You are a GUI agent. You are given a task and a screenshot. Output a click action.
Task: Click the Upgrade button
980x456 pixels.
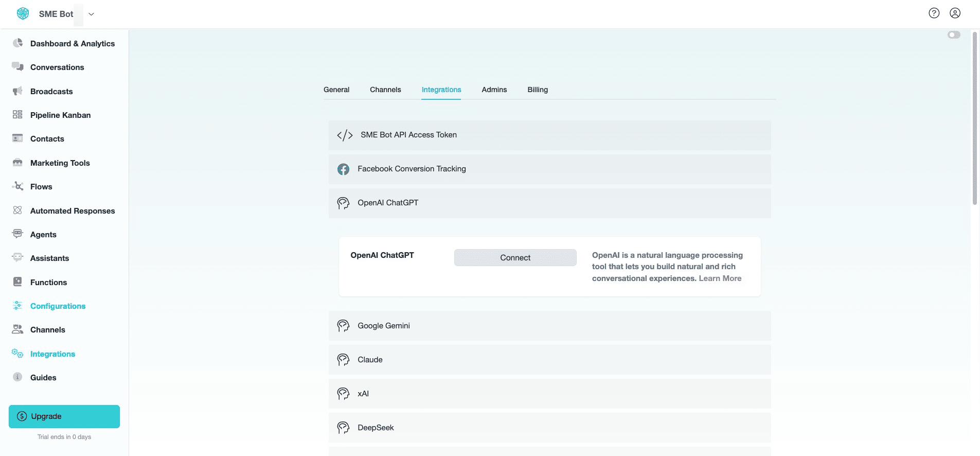[64, 416]
